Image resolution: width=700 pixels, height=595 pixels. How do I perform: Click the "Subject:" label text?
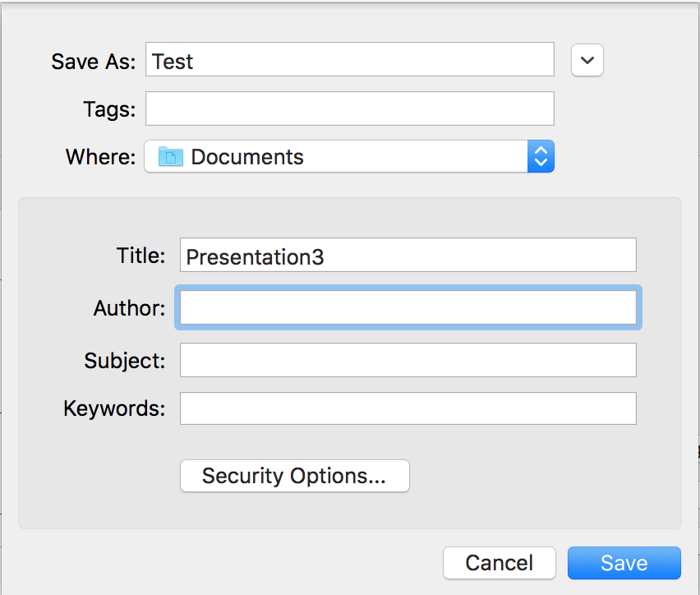tap(124, 360)
